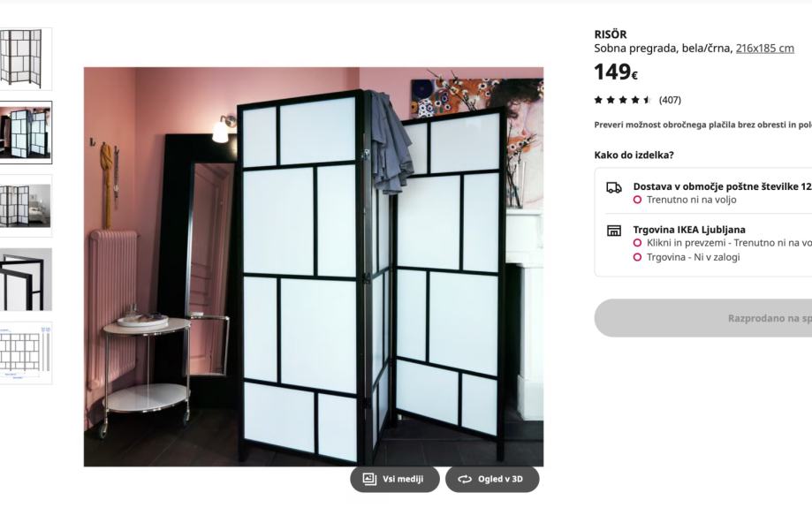Click the star rating icons
This screenshot has width=812, height=523.
(x=622, y=100)
